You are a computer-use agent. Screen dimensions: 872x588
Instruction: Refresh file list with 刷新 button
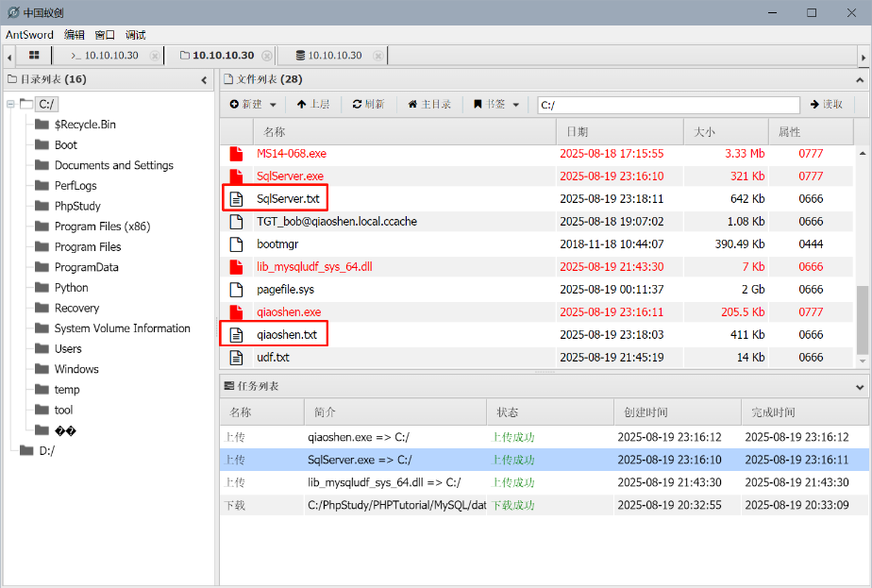pyautogui.click(x=368, y=105)
